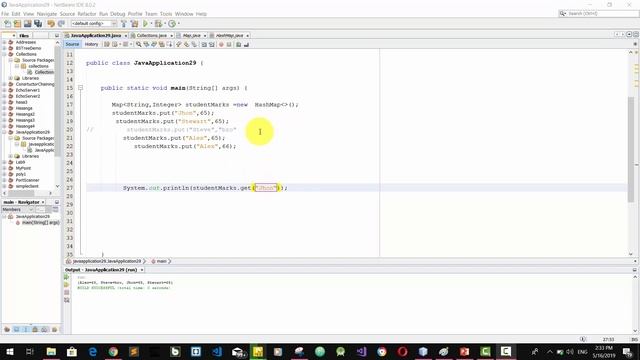Select the MyPoint project
Viewport: 640px width, 360px height.
(x=23, y=168)
